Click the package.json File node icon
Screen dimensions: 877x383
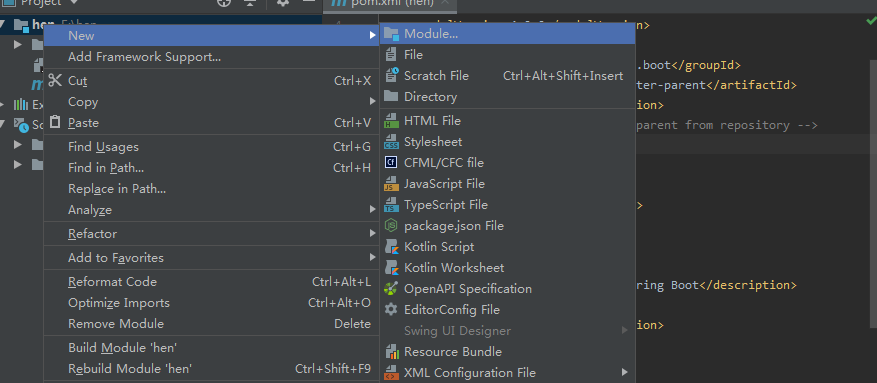[392, 226]
